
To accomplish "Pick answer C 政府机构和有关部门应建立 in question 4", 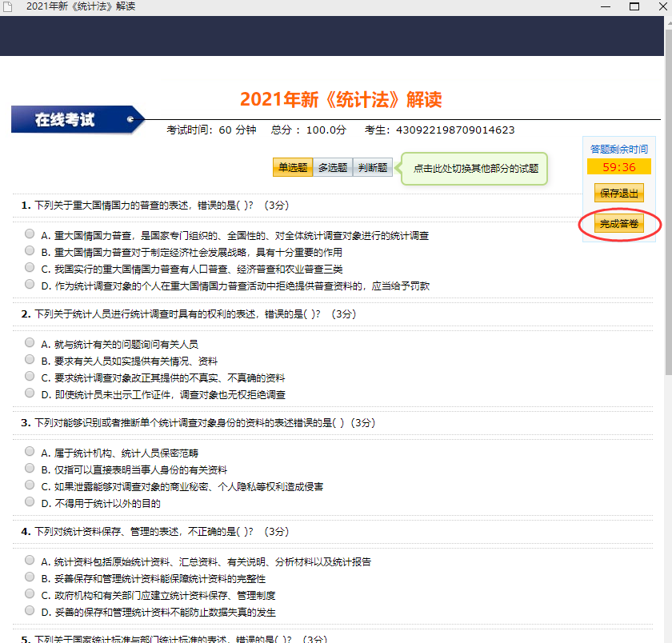I will coord(29,593).
